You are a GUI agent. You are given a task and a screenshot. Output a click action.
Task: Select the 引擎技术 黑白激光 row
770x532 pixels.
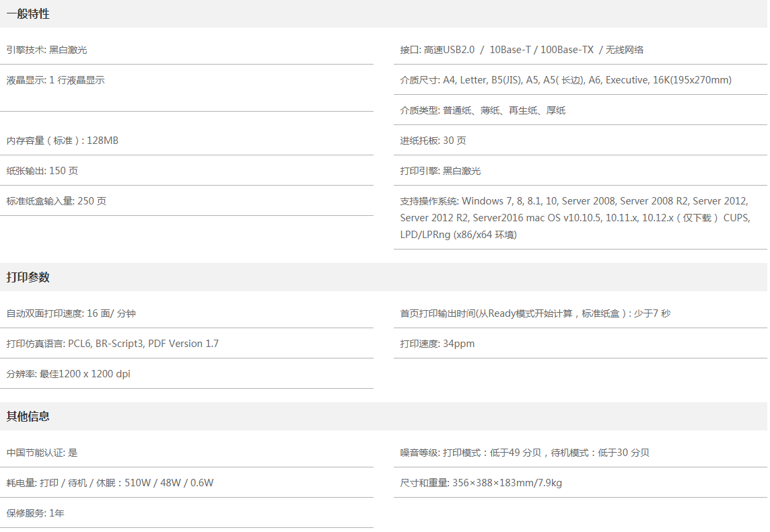47,50
